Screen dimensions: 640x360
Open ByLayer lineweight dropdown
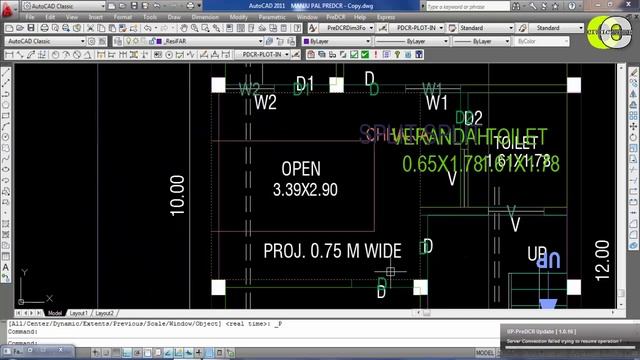click(482, 41)
